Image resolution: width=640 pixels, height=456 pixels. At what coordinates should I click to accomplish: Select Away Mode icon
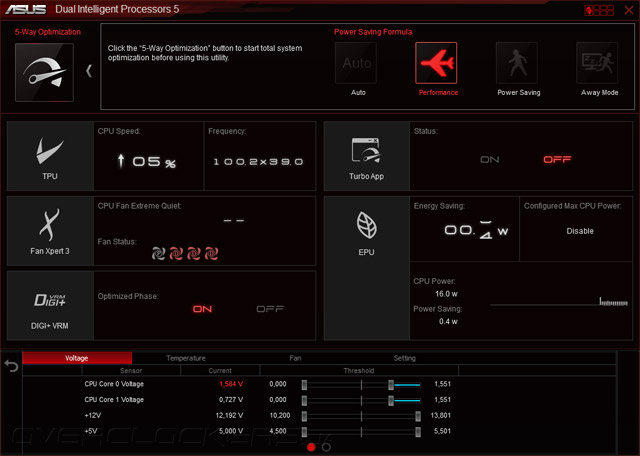click(x=597, y=63)
